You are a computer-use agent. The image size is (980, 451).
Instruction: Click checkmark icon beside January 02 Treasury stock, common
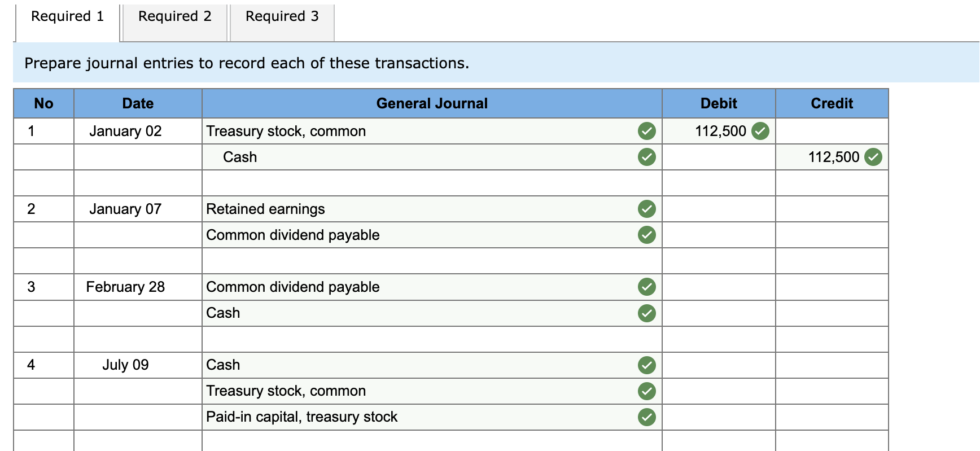point(647,131)
